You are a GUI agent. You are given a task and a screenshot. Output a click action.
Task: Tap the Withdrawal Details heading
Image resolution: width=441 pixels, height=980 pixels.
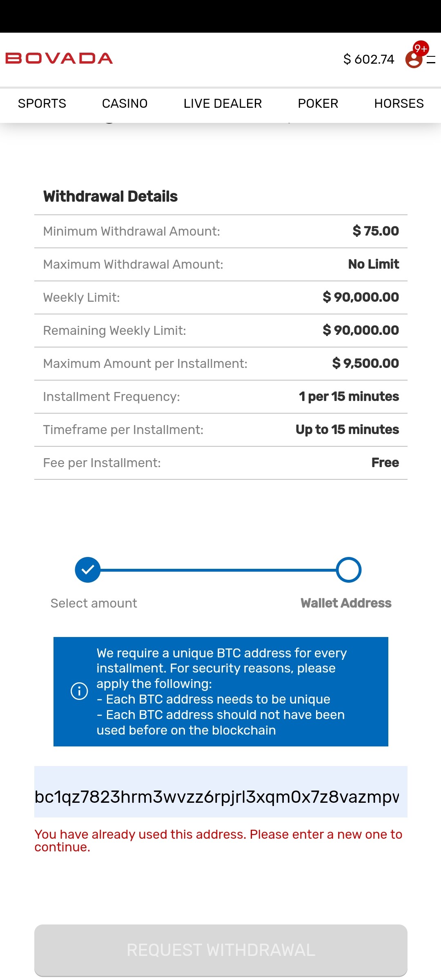coord(110,196)
